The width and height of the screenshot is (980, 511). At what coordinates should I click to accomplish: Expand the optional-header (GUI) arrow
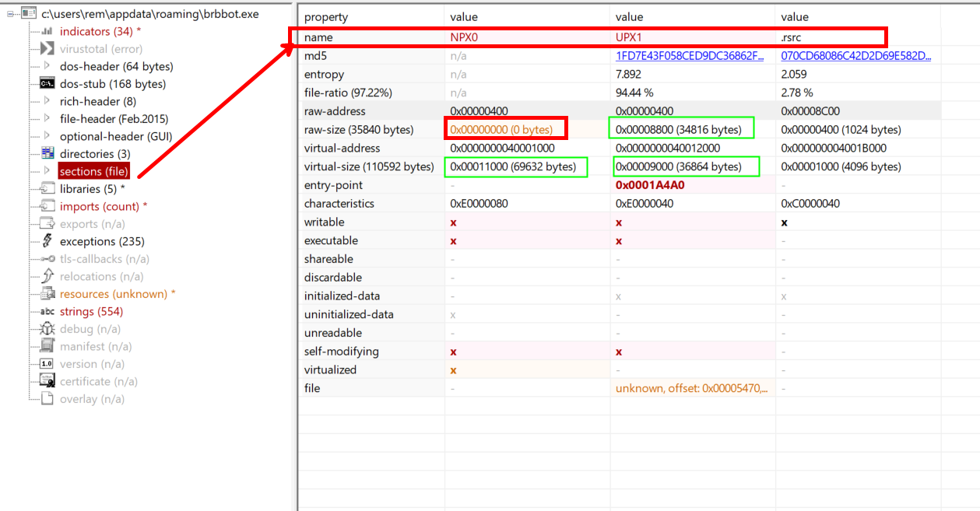(x=47, y=136)
